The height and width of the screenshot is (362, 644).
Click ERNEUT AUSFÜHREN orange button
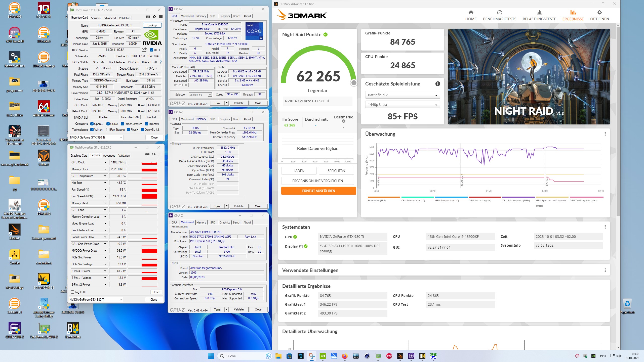318,191
